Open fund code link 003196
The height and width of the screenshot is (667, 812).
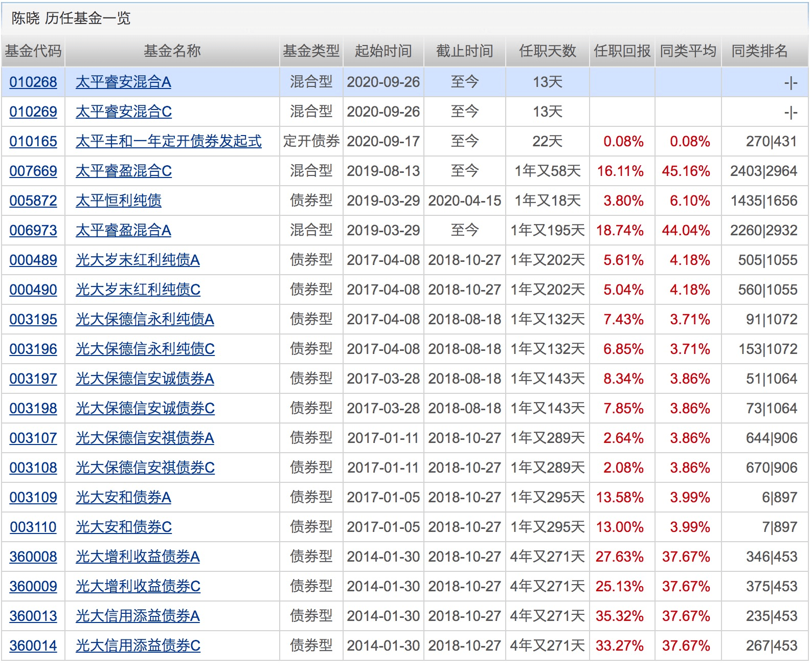(33, 349)
